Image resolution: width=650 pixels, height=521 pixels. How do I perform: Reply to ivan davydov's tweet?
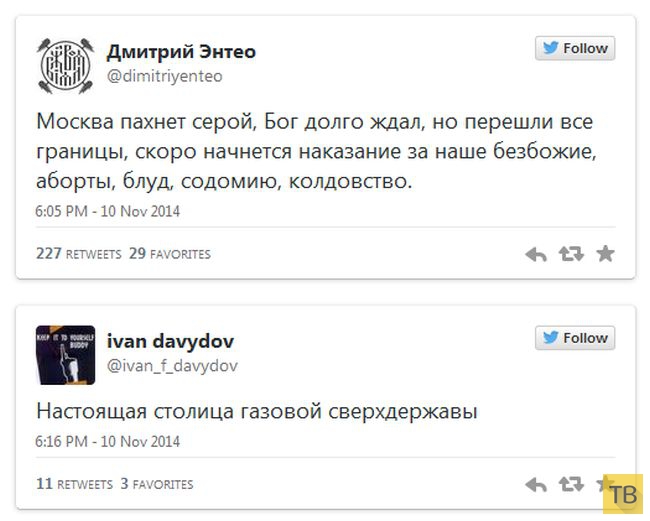tap(536, 485)
